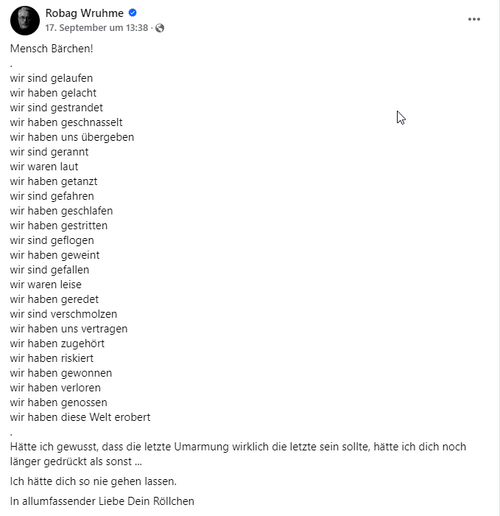Click the line 'wir haben riskiert'
This screenshot has width=500, height=516.
[52, 358]
